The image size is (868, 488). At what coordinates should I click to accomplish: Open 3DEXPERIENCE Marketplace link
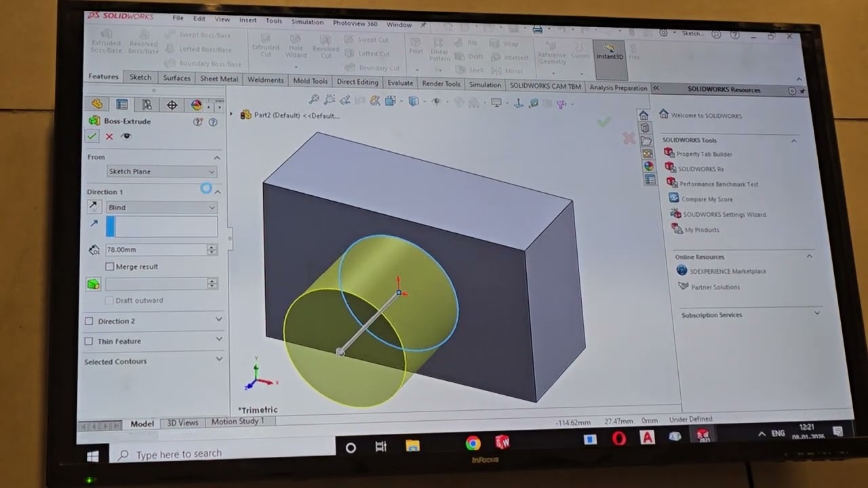click(x=728, y=271)
